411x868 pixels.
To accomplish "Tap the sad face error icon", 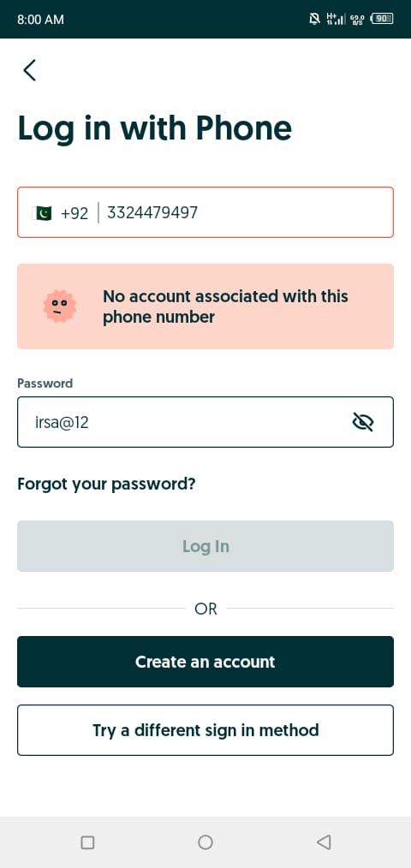I will [x=60, y=306].
